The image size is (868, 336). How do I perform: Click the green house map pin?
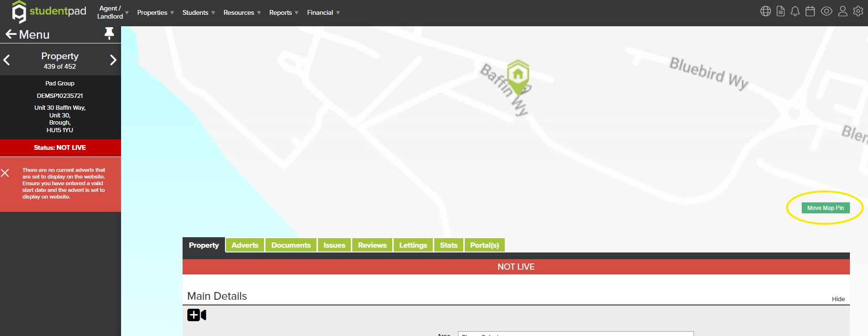click(x=518, y=75)
